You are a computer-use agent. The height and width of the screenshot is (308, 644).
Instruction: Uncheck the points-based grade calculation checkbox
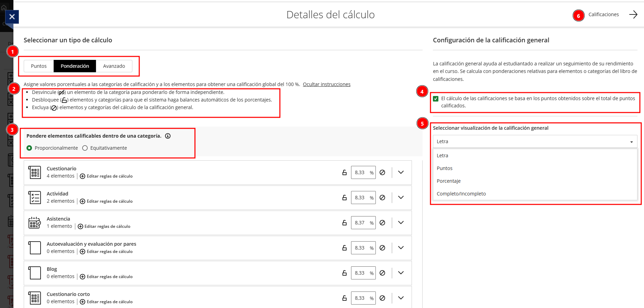tap(436, 99)
